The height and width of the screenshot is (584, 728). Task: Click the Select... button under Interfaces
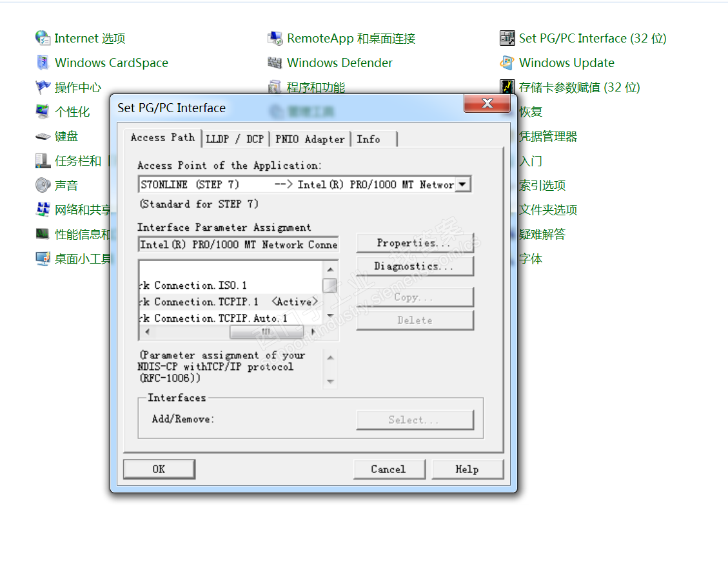click(415, 420)
